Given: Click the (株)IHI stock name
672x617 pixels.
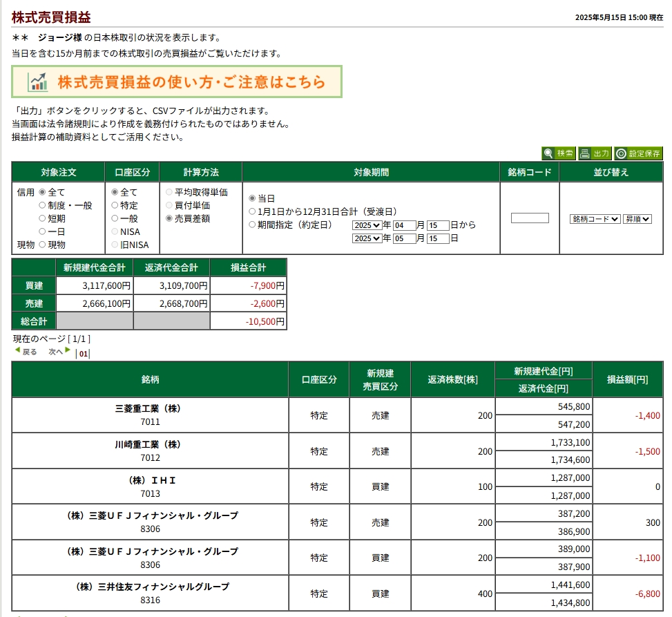Looking at the screenshot, I should (x=152, y=481).
